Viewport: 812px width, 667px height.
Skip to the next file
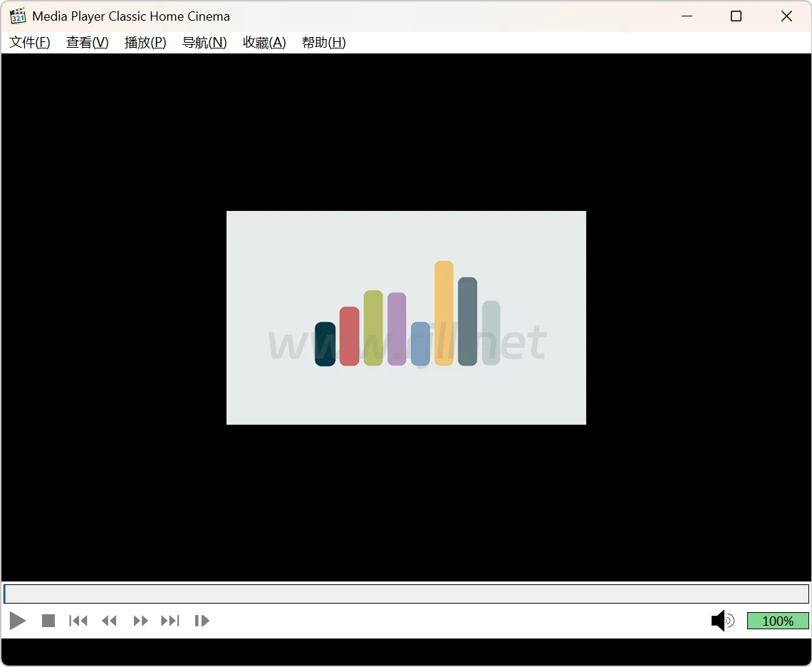(x=170, y=621)
